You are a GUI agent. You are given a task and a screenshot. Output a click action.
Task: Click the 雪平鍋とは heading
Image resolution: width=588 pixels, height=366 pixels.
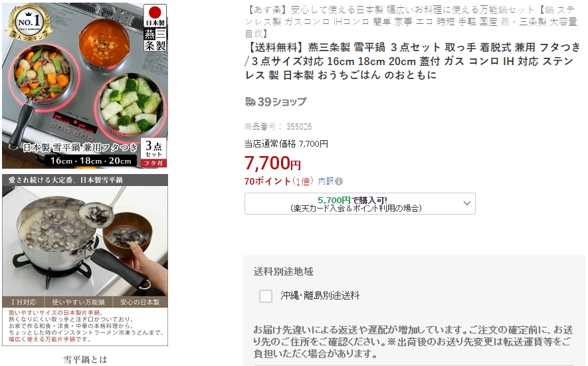85,359
